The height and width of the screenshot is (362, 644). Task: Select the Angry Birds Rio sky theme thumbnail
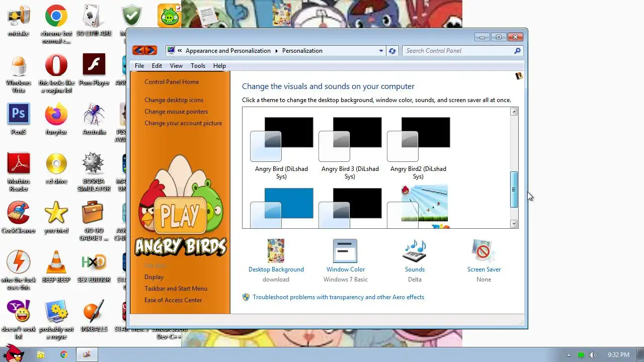click(418, 207)
